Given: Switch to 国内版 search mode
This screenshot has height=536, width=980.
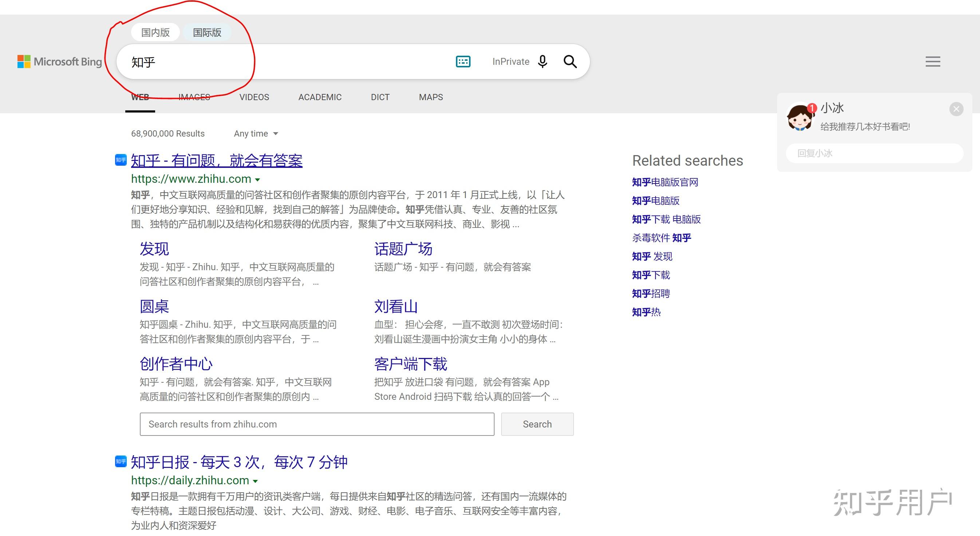Looking at the screenshot, I should pos(155,32).
